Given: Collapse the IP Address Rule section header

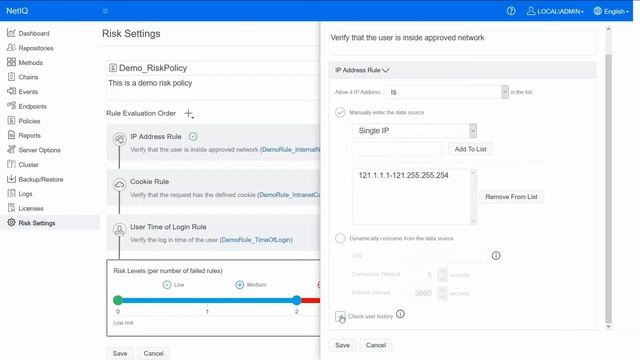Looking at the screenshot, I should point(462,70).
